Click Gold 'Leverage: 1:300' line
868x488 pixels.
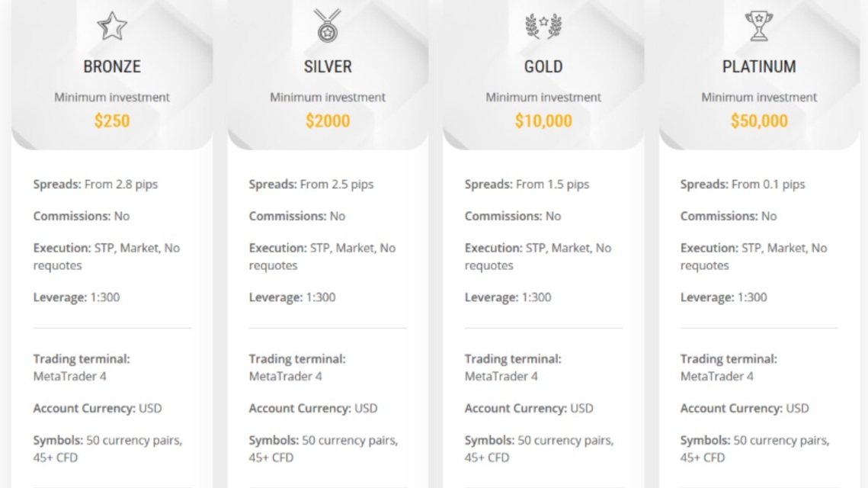tap(508, 297)
